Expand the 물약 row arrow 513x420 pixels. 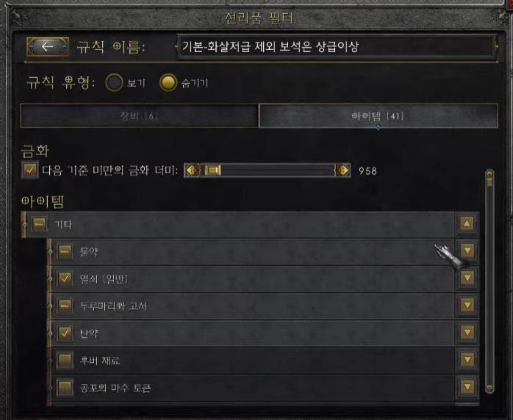click(x=467, y=251)
